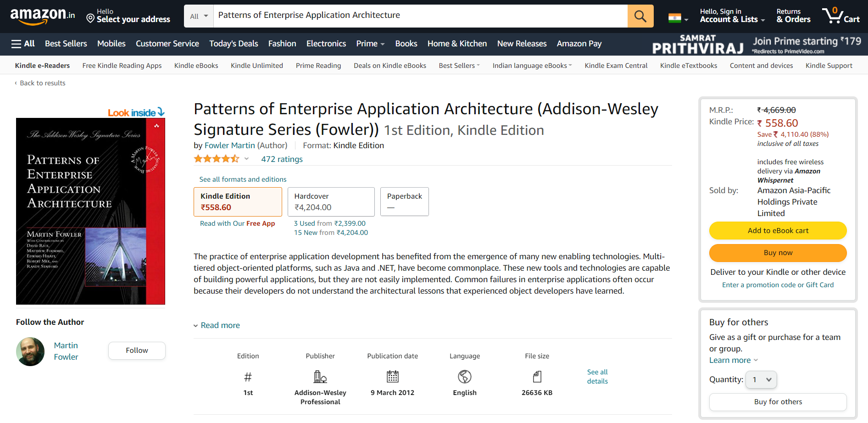Open Kindle Unlimited tab

click(257, 66)
